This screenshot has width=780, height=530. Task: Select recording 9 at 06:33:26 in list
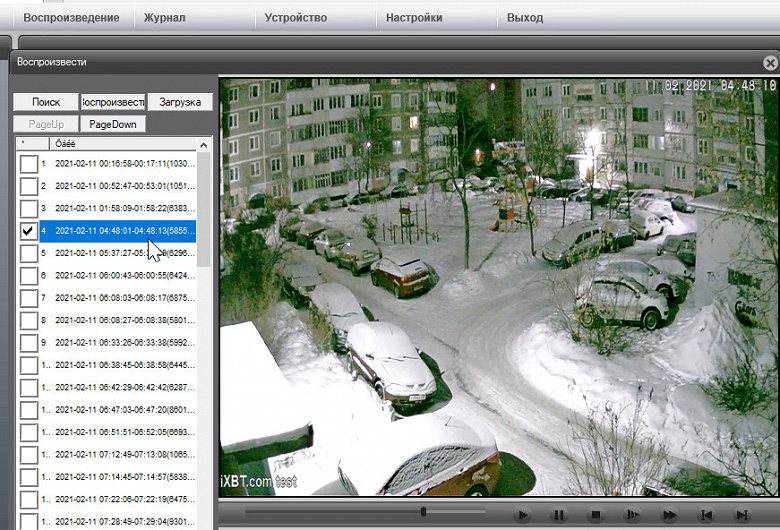tap(118, 343)
